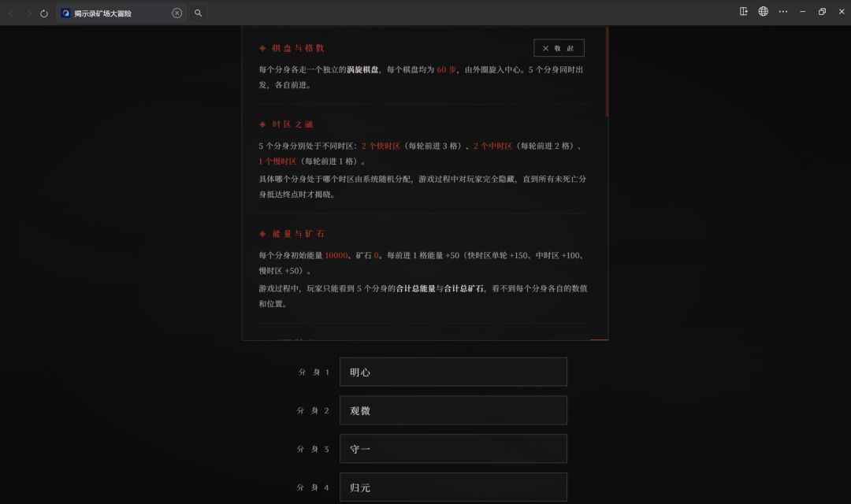This screenshot has width=851, height=504.
Task: Restore down the browser window
Action: tap(822, 11)
